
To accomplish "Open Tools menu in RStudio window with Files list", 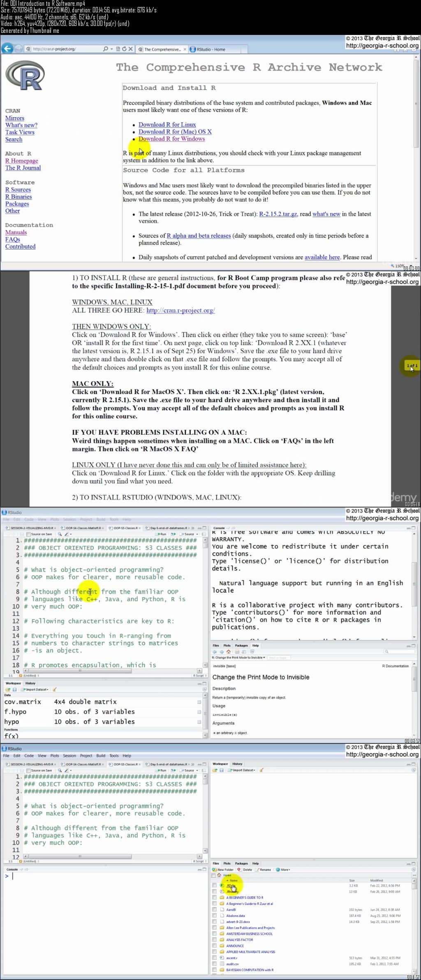I will (x=114, y=756).
